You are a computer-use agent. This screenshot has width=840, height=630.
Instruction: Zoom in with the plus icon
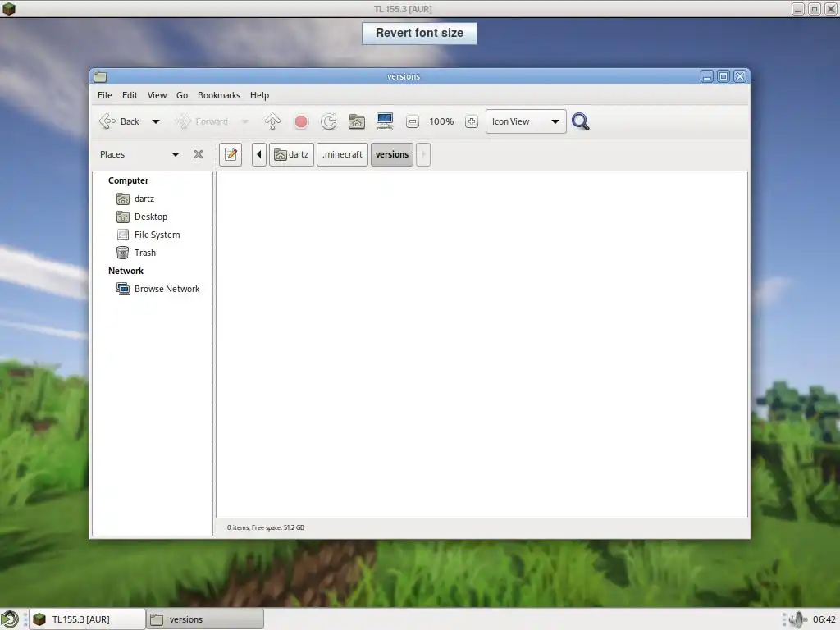click(x=472, y=121)
